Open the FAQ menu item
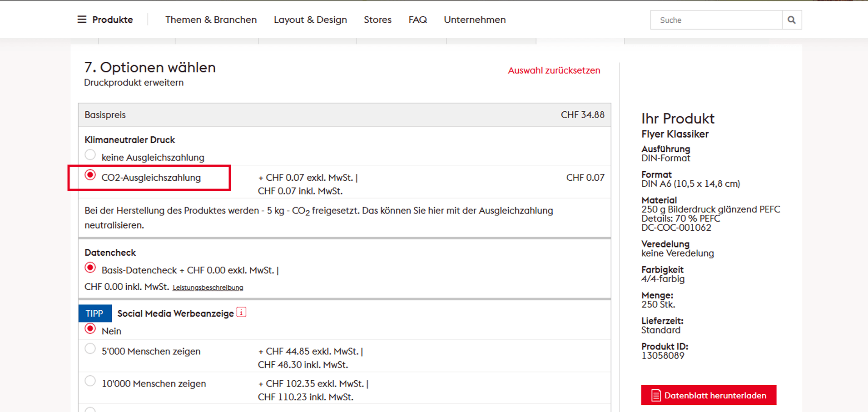Image resolution: width=868 pixels, height=412 pixels. tap(417, 20)
